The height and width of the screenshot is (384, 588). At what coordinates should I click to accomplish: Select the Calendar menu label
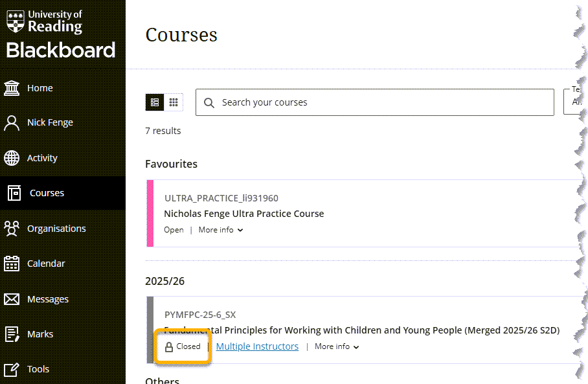(x=46, y=264)
